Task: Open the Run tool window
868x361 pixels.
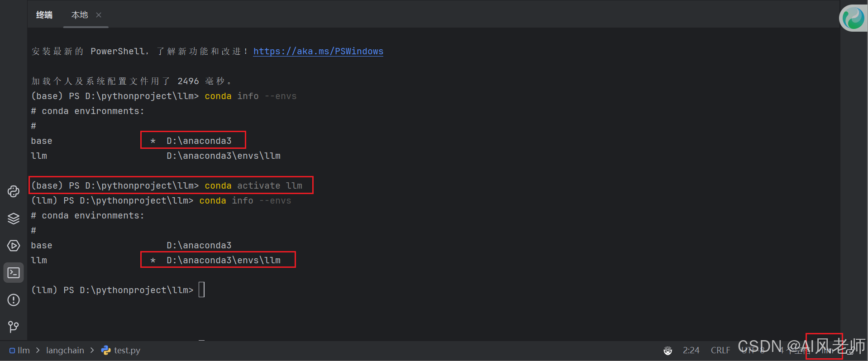Action: tap(13, 246)
